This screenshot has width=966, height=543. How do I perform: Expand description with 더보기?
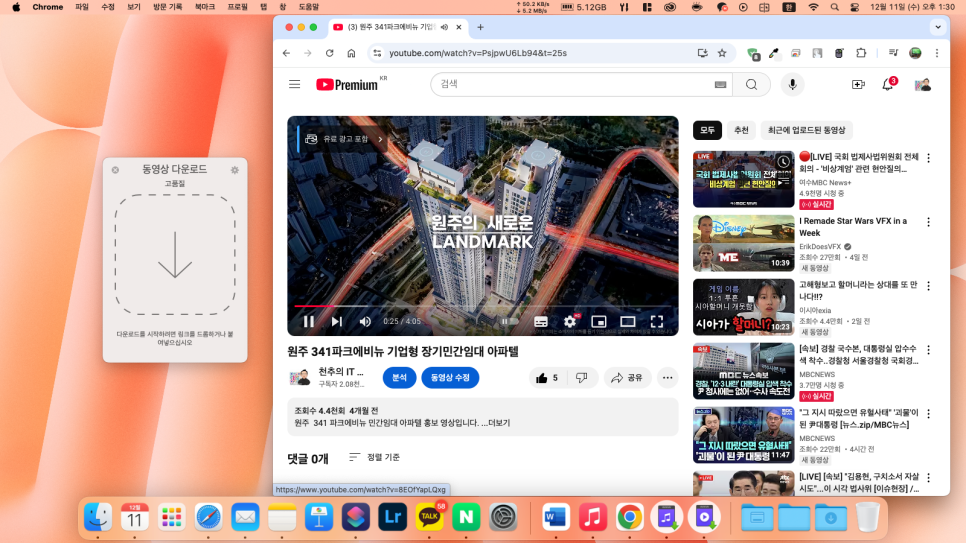[x=499, y=423]
